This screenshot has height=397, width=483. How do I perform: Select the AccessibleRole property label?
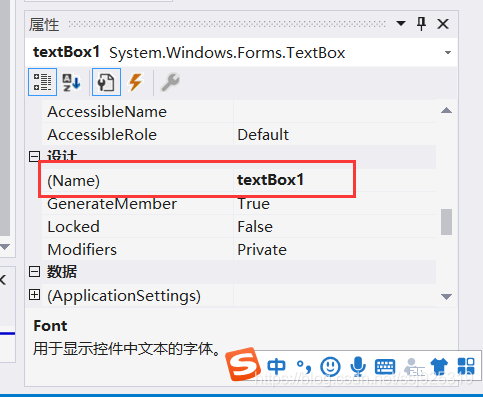pos(102,135)
